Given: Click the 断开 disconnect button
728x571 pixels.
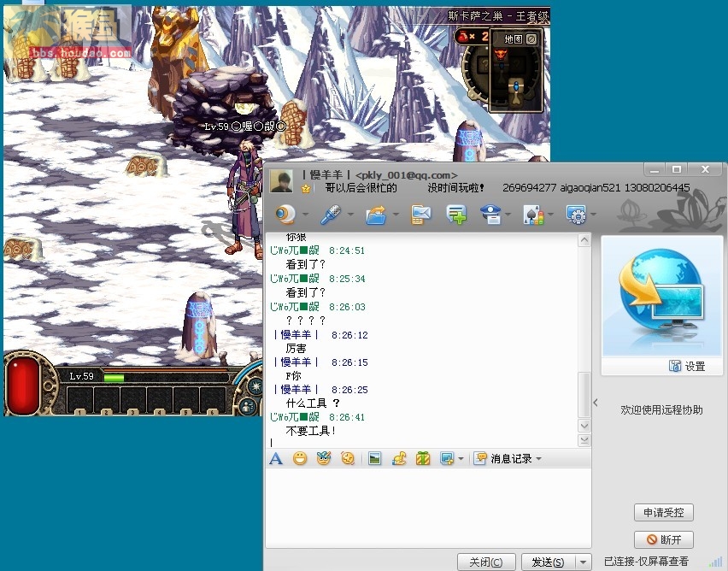Looking at the screenshot, I should coord(663,539).
